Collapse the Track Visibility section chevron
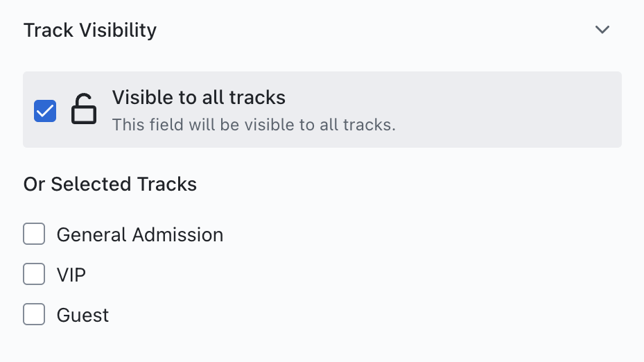 602,30
